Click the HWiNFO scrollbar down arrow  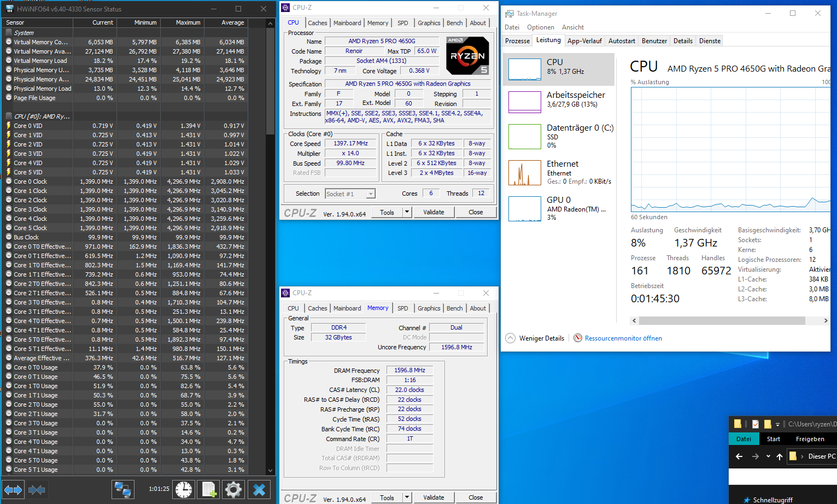(x=270, y=470)
